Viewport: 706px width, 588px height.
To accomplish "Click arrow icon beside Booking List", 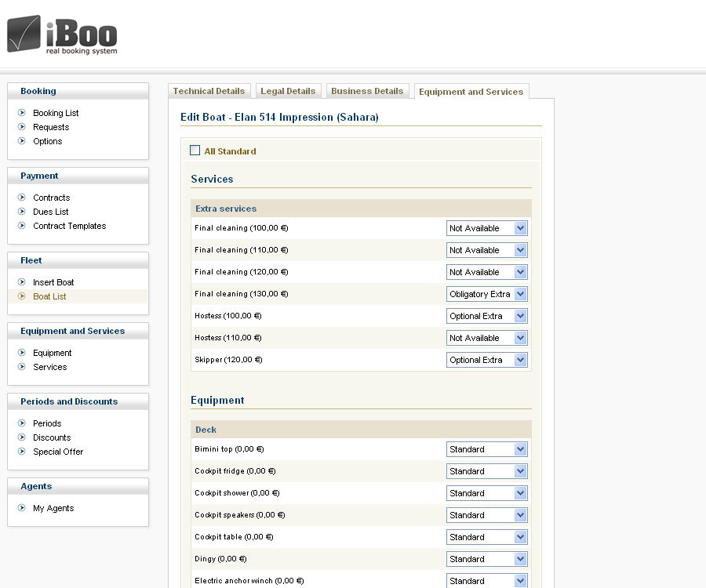I will 22,113.
